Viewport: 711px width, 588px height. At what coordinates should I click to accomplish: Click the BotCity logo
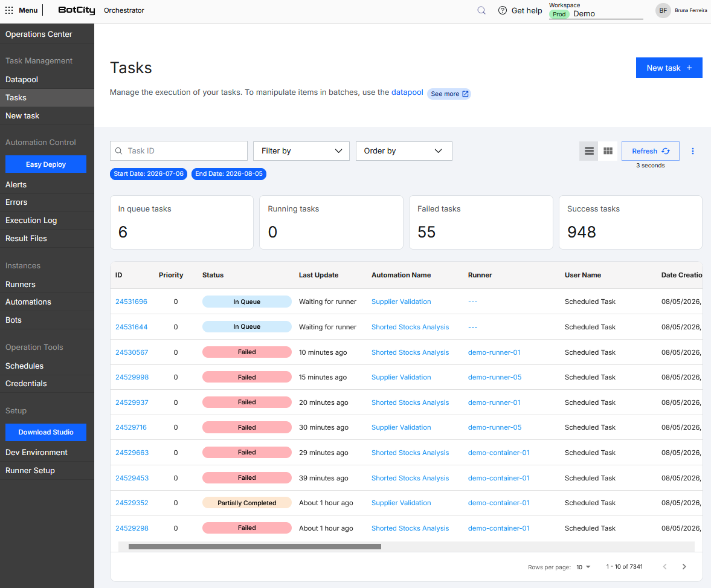coord(77,10)
